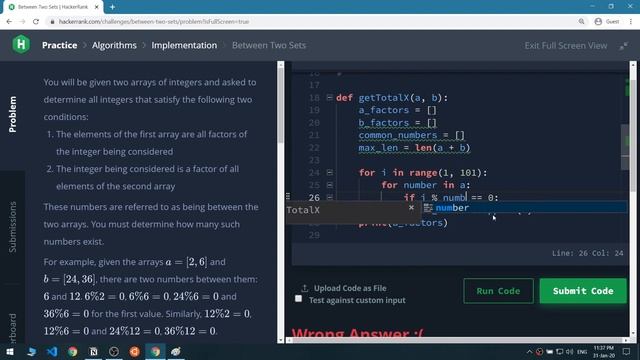Viewport: 640px width, 360px height.
Task: Open first Chrome icon in taskbar
Action: coord(73,352)
